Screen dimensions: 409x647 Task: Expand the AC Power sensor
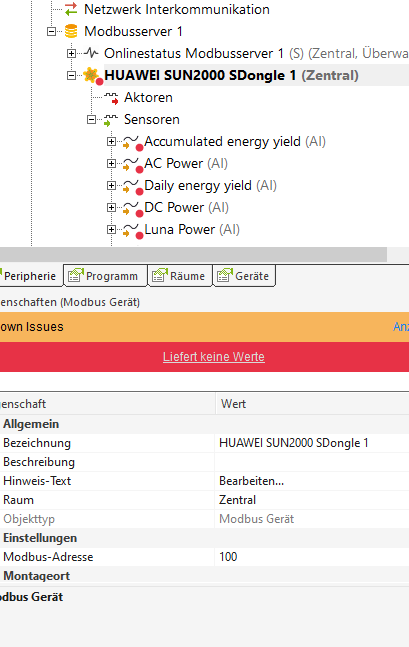tap(111, 163)
